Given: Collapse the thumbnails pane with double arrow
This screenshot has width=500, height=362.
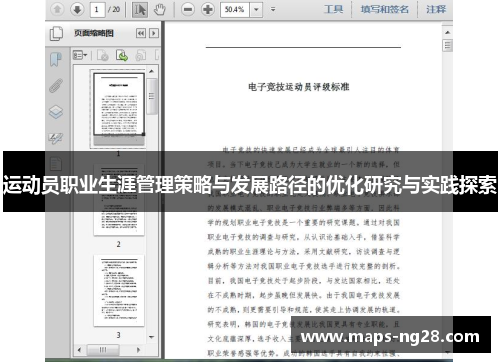Looking at the screenshot, I should 141,33.
